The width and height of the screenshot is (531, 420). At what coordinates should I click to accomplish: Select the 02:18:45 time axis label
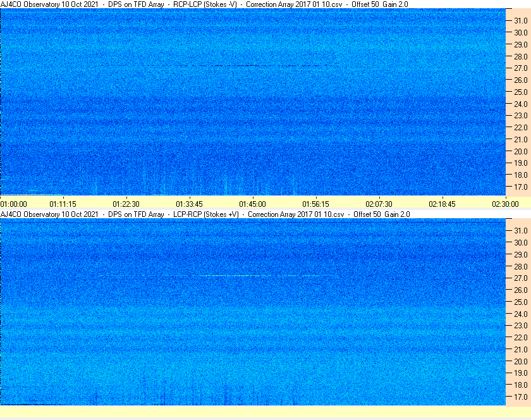tap(442, 204)
